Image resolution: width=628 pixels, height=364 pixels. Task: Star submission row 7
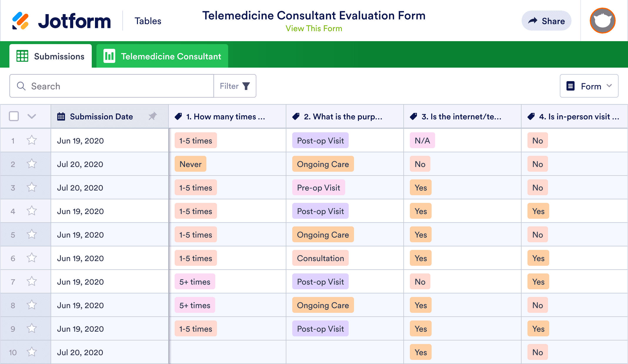click(x=32, y=281)
